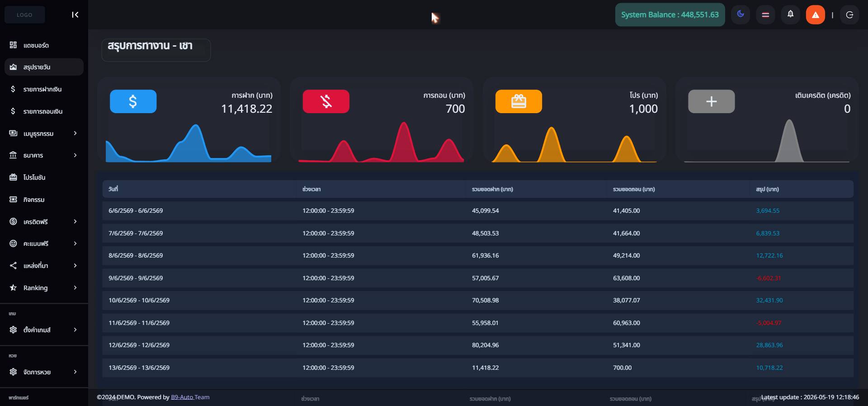Expand the Ranking submenu chevron
The height and width of the screenshot is (406, 868).
(x=75, y=288)
